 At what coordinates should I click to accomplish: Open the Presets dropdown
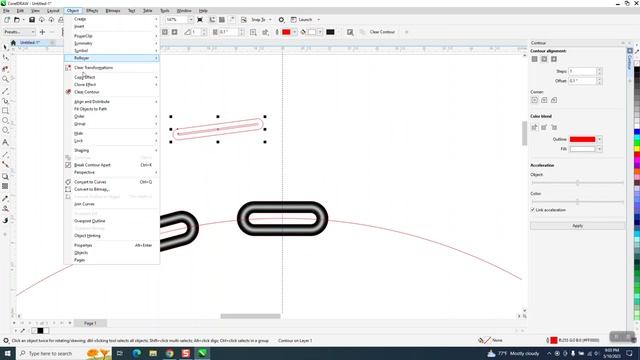[x=19, y=32]
